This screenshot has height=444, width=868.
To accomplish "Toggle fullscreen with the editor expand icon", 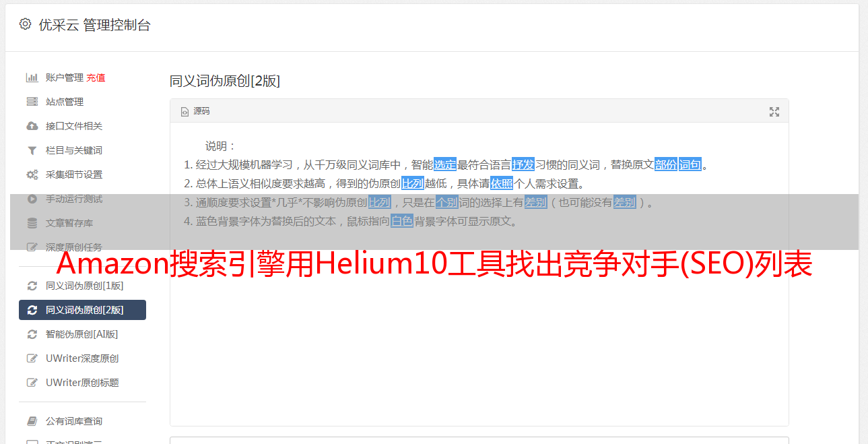I will [774, 112].
